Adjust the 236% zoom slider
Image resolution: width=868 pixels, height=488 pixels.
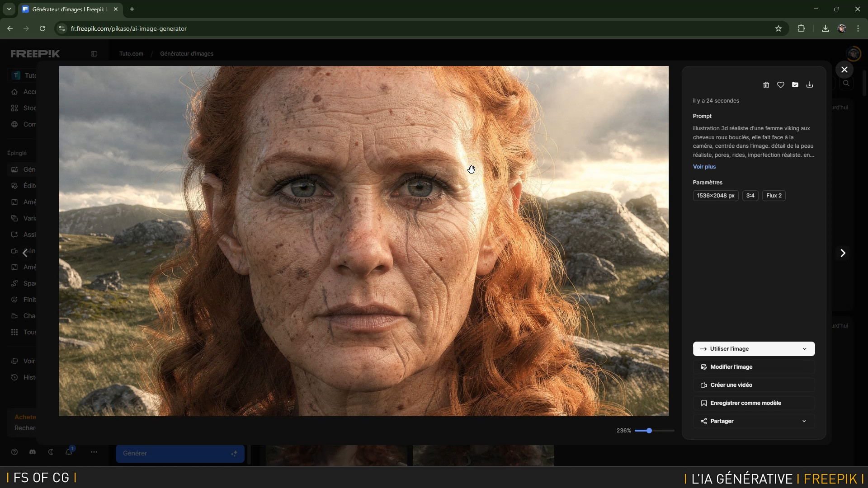click(649, 431)
